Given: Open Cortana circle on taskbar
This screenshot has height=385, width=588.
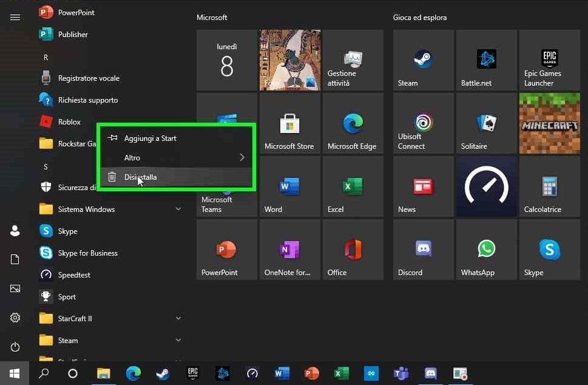Looking at the screenshot, I should pos(73,373).
